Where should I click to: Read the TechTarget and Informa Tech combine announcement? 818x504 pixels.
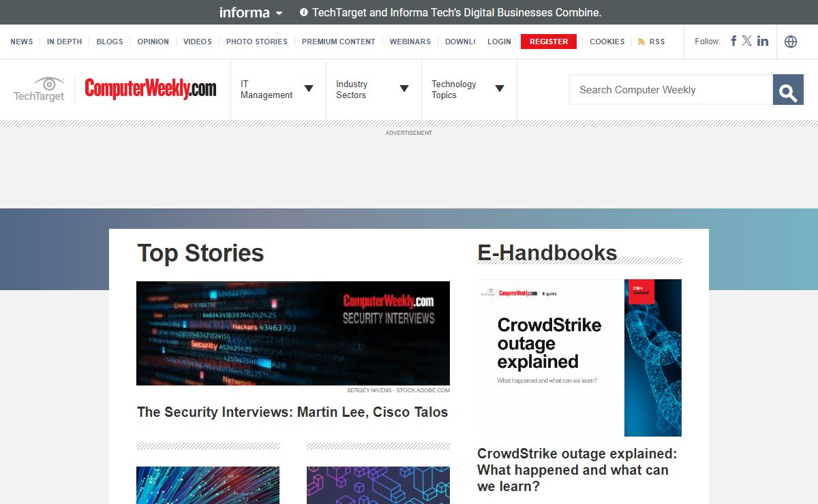point(457,12)
